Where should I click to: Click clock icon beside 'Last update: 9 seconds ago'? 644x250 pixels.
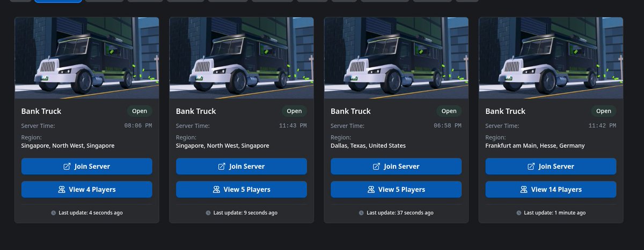(x=208, y=213)
